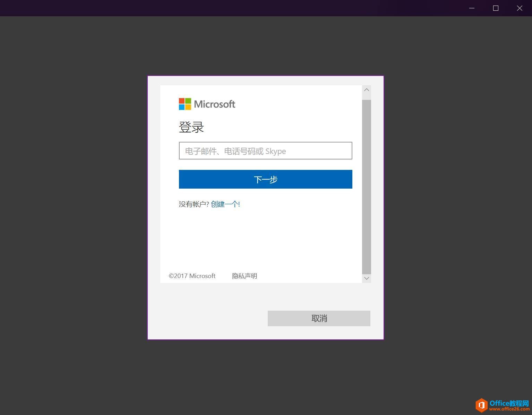Click the scrollbar down arrow
Image resolution: width=532 pixels, height=415 pixels.
point(366,278)
